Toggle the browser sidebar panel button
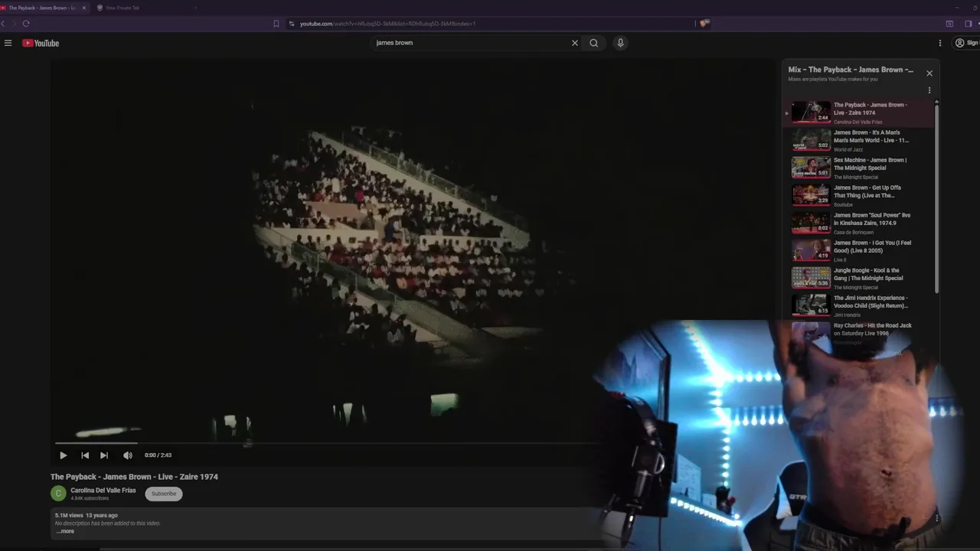 [x=968, y=24]
